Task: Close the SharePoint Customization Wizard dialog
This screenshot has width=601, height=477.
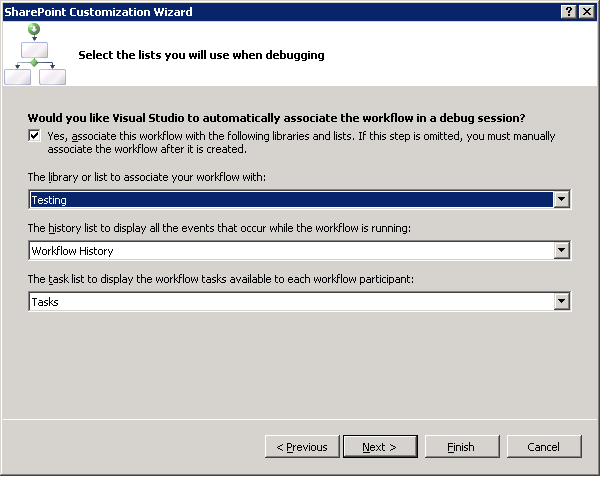Action: click(x=586, y=11)
